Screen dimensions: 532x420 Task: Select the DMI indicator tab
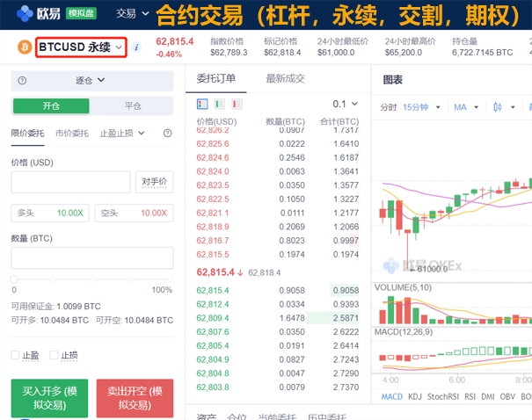487,396
